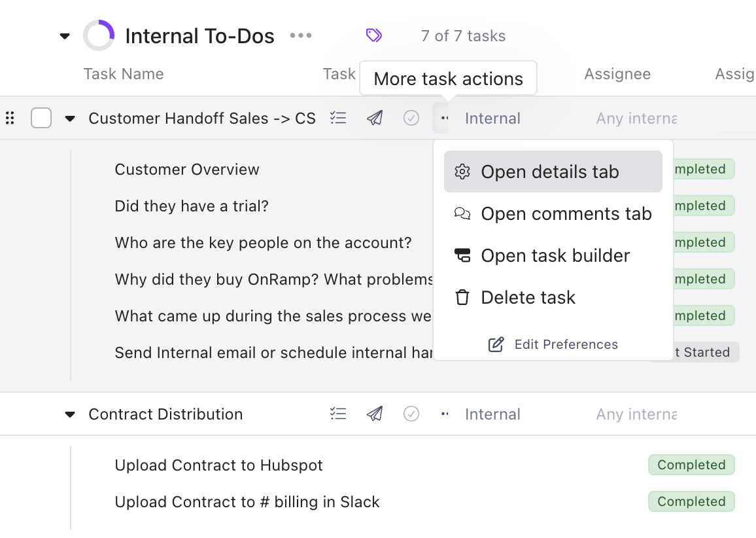Select Open details tab from the menu
This screenshot has height=538, width=756.
(x=550, y=171)
